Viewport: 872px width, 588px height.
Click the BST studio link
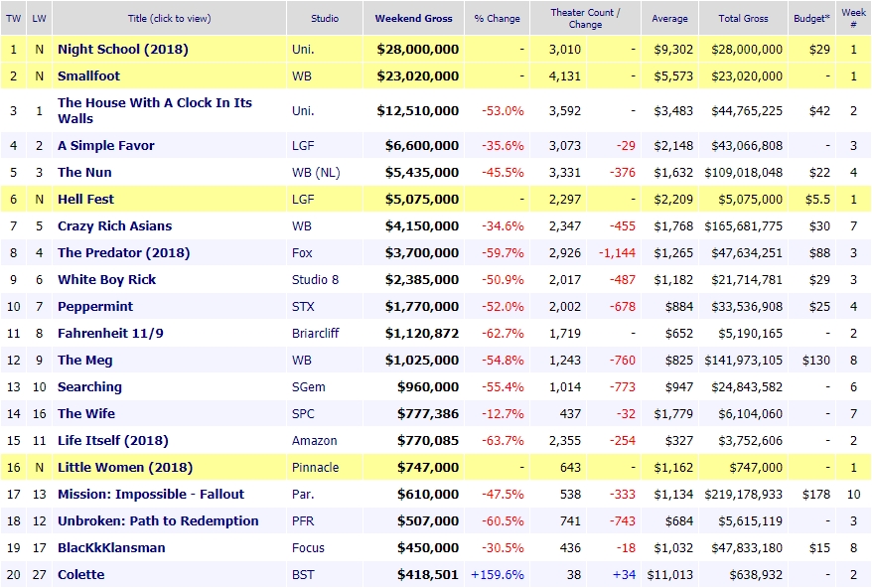click(x=303, y=575)
